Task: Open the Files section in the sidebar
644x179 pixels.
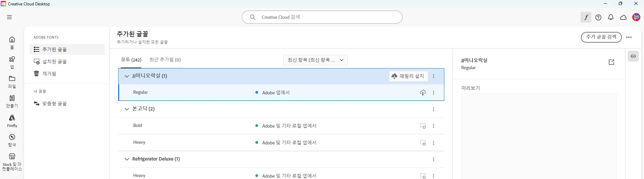Action: [x=12, y=82]
